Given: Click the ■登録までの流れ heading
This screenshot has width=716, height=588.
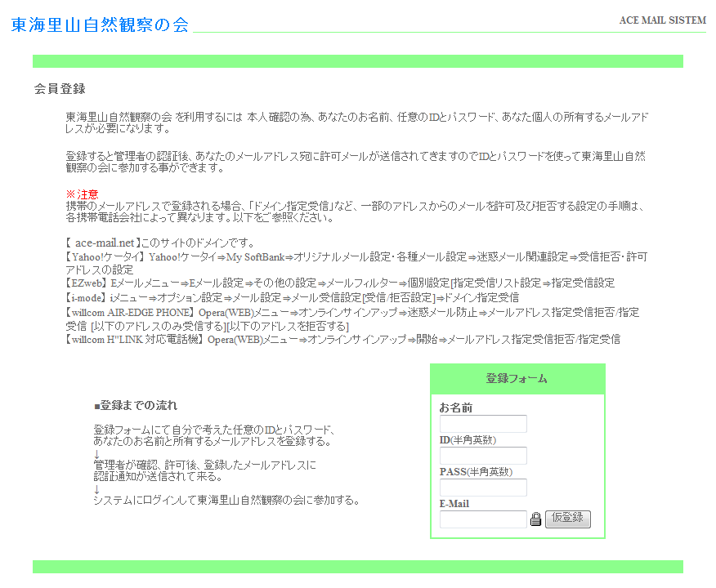Looking at the screenshot, I should pos(136,406).
